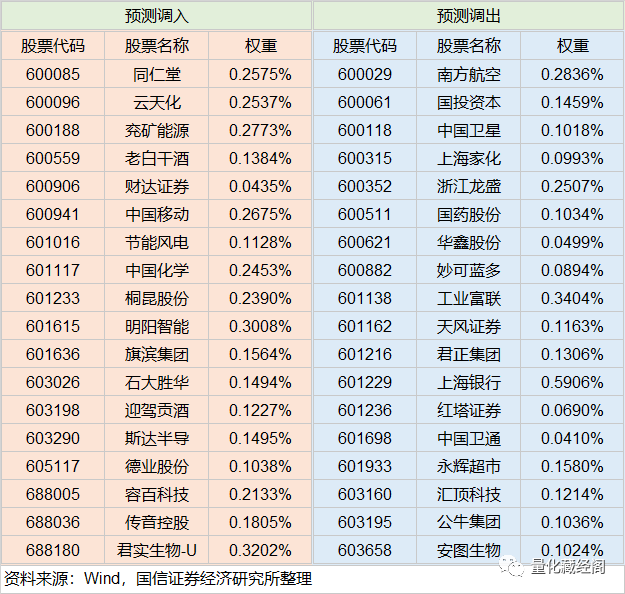Select stock name 德业股份
This screenshot has height=594, width=625.
point(157,466)
